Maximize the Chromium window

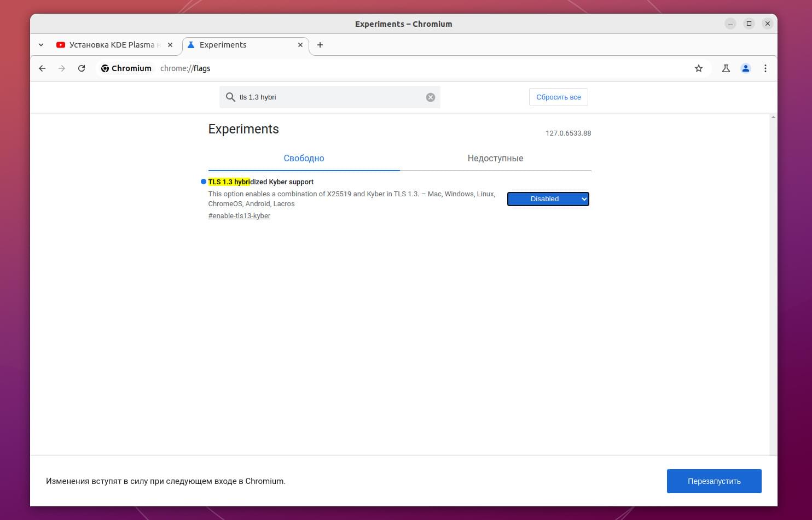(x=749, y=24)
